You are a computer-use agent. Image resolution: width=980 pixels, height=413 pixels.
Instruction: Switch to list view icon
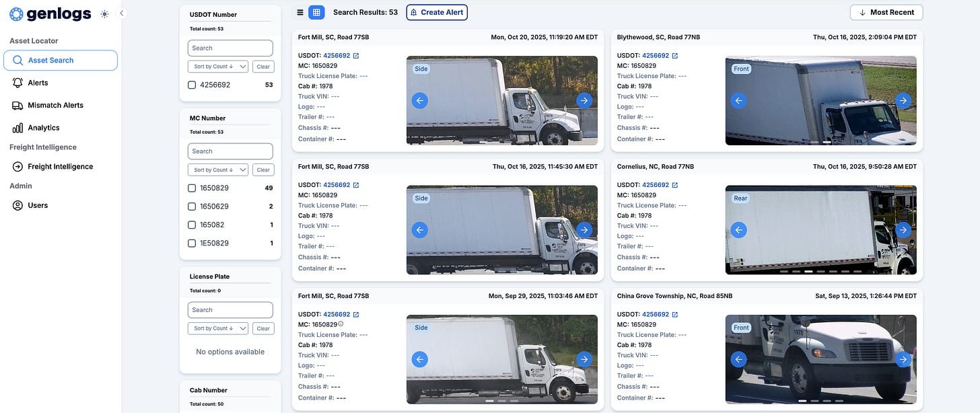click(x=300, y=12)
